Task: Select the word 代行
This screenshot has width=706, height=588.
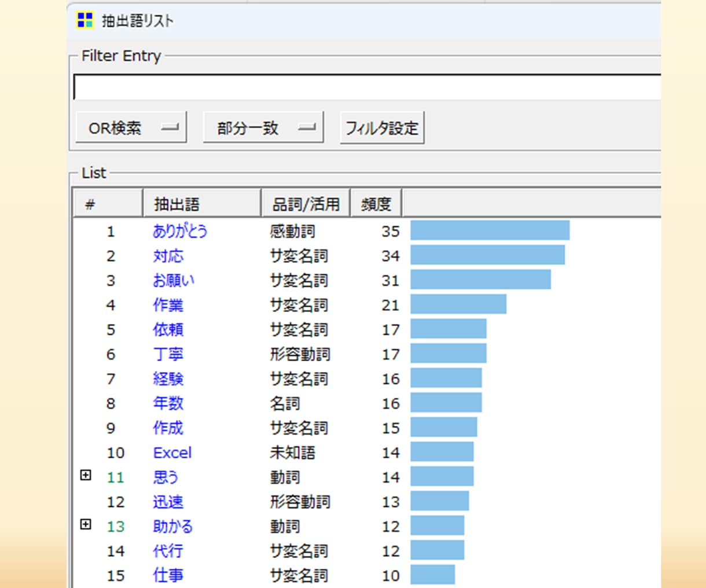Action: coord(168,551)
